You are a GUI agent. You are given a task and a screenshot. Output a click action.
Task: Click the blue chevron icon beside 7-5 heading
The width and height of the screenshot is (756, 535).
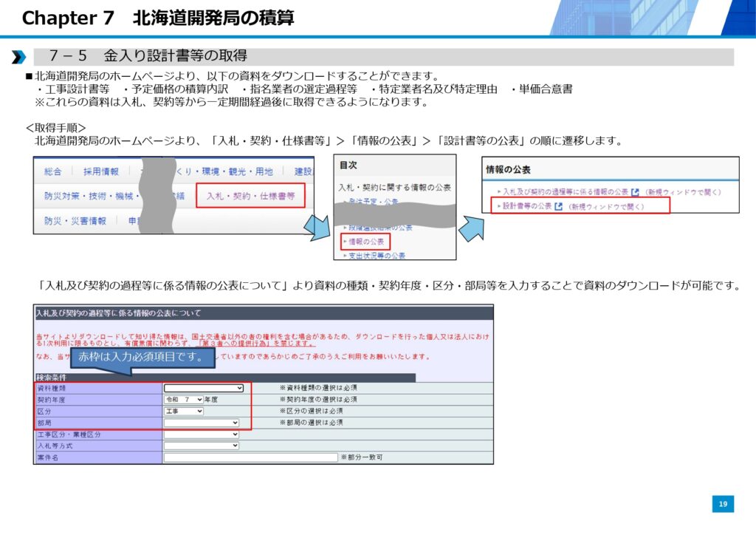tap(18, 57)
